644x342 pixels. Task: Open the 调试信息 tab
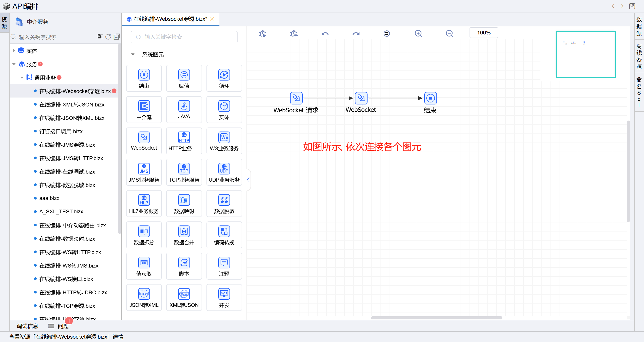[27, 326]
